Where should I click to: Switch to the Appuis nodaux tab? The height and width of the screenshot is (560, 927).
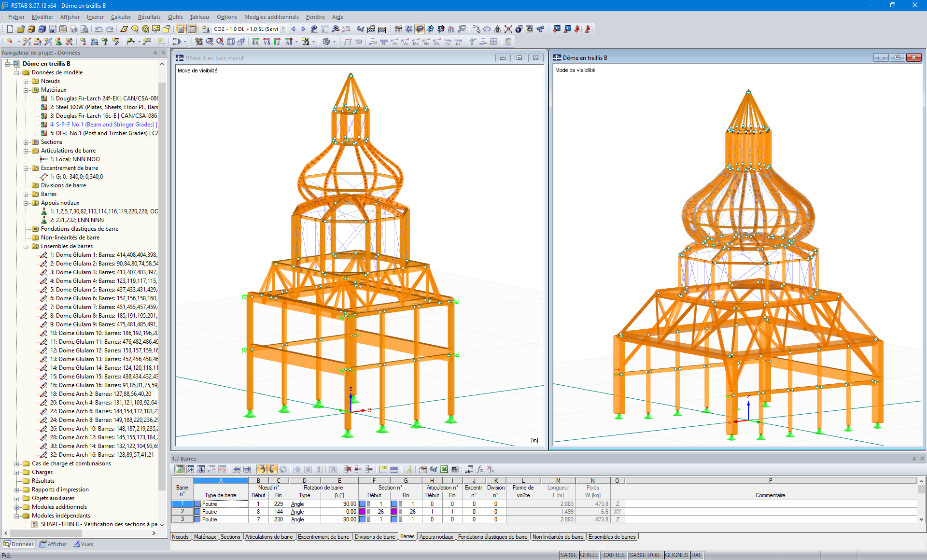click(x=436, y=536)
